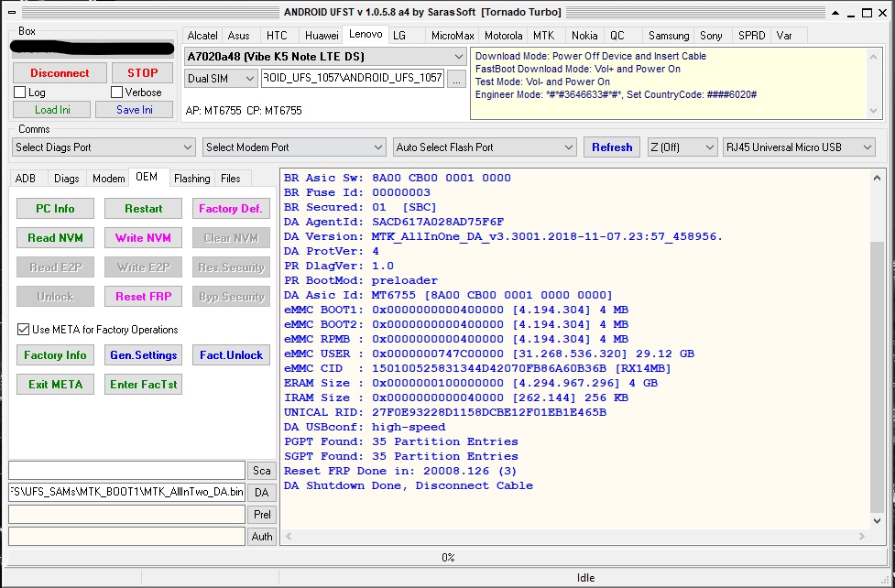The height and width of the screenshot is (588, 895).
Task: Click the Disconnect button
Action: (x=60, y=73)
